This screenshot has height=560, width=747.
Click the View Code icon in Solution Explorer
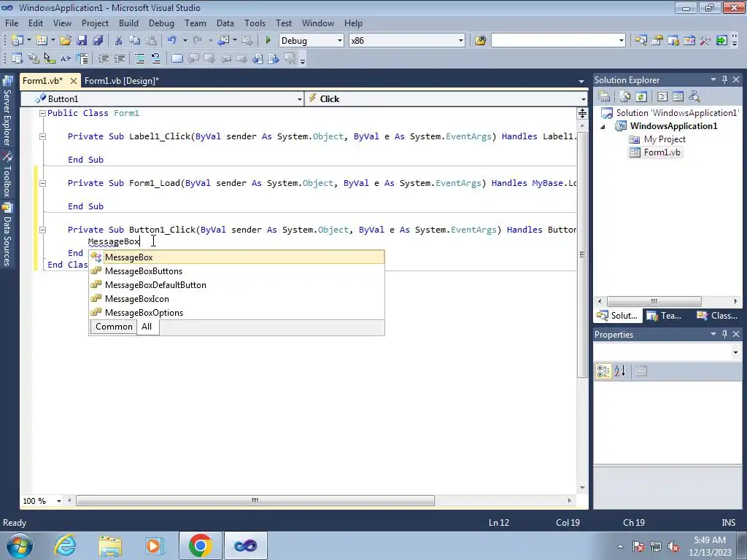point(662,97)
